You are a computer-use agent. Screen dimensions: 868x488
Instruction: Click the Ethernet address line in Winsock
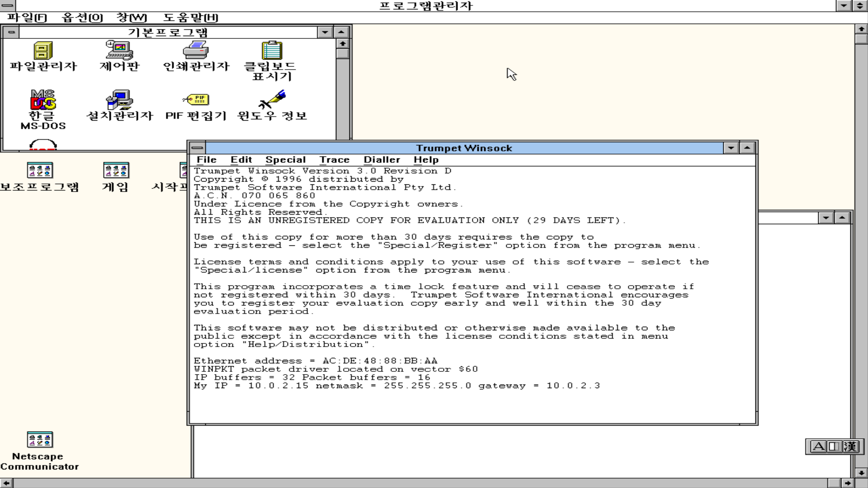pyautogui.click(x=316, y=361)
